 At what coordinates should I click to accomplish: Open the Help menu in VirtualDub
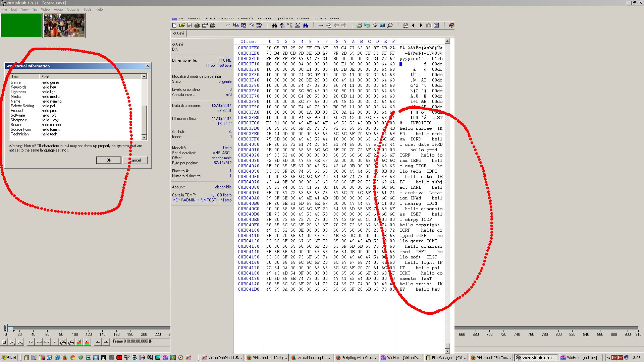coord(99,9)
